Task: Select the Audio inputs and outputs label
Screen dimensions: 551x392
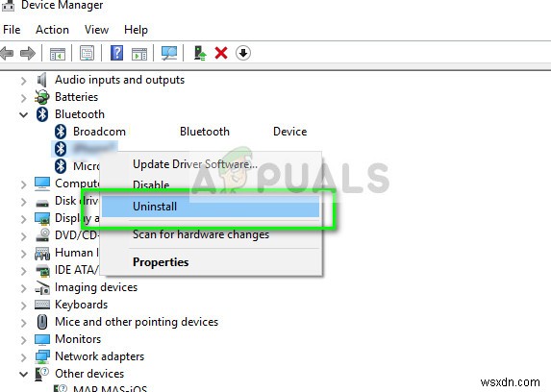Action: (x=119, y=80)
